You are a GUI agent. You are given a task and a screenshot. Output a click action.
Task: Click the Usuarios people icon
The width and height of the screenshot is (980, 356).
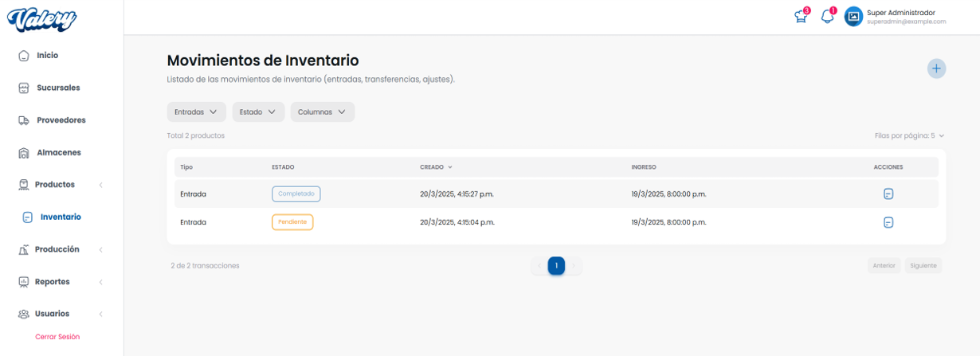[24, 314]
